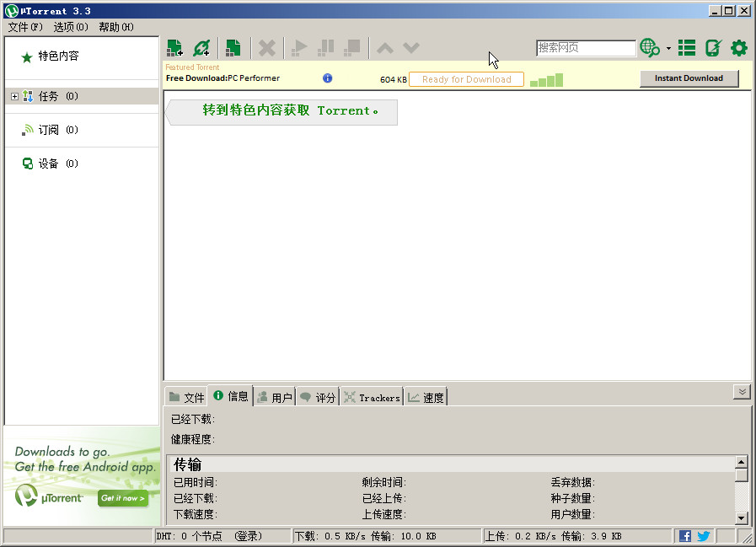The height and width of the screenshot is (547, 756).
Task: Click the 健康程度 label
Action: coord(193,439)
